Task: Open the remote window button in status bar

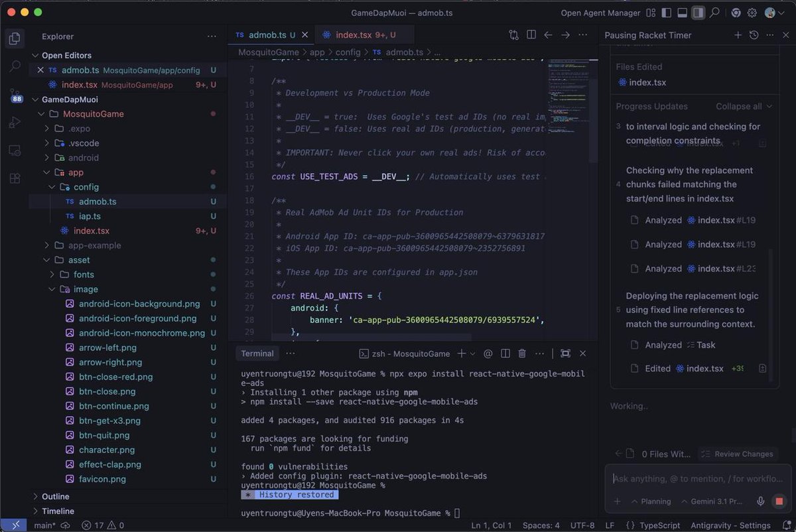Action: click(x=13, y=525)
